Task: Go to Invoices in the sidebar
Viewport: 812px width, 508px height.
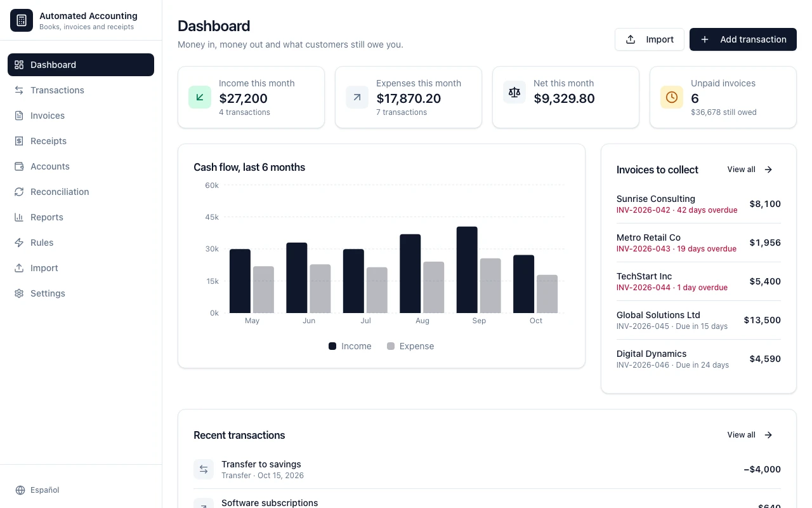Action: click(81, 116)
